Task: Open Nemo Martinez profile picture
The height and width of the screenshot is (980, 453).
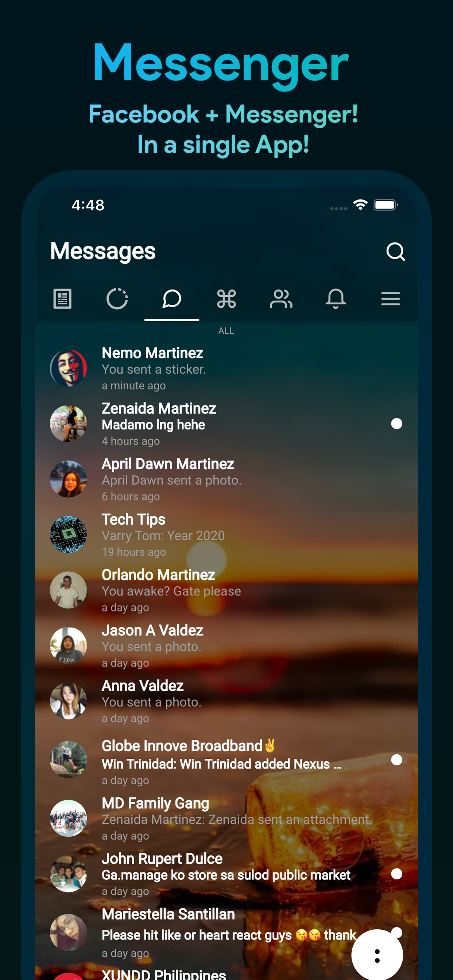Action: point(69,368)
